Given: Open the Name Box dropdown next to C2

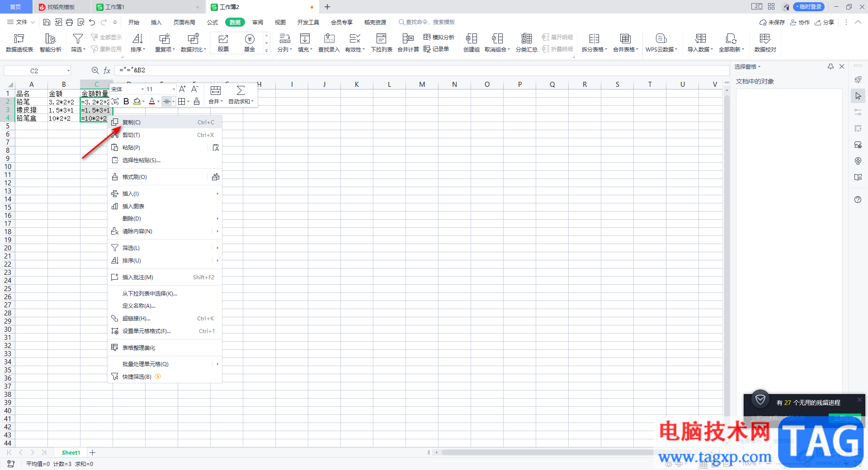Looking at the screenshot, I should [68, 70].
